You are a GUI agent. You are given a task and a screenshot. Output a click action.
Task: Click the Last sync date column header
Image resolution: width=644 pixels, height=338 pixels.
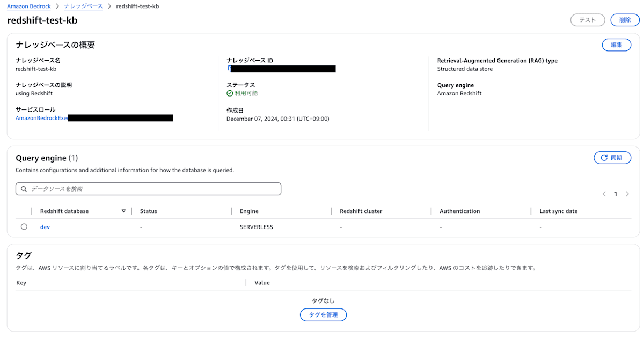pos(559,211)
